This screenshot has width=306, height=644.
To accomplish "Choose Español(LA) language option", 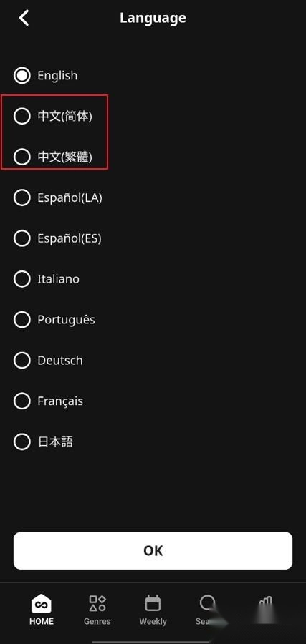I will click(x=58, y=198).
